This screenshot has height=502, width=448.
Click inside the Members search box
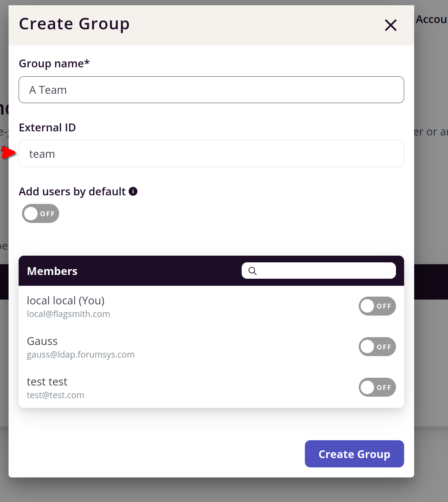[319, 271]
